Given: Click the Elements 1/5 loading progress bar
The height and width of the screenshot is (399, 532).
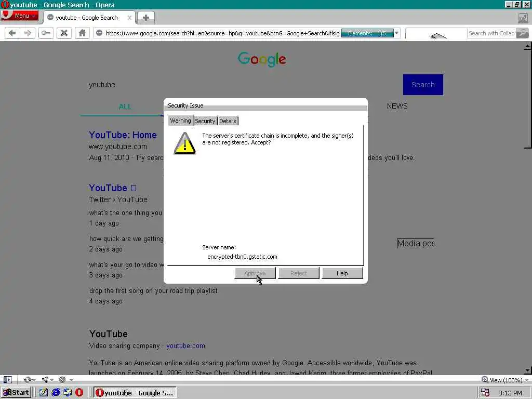Looking at the screenshot, I should [367, 33].
